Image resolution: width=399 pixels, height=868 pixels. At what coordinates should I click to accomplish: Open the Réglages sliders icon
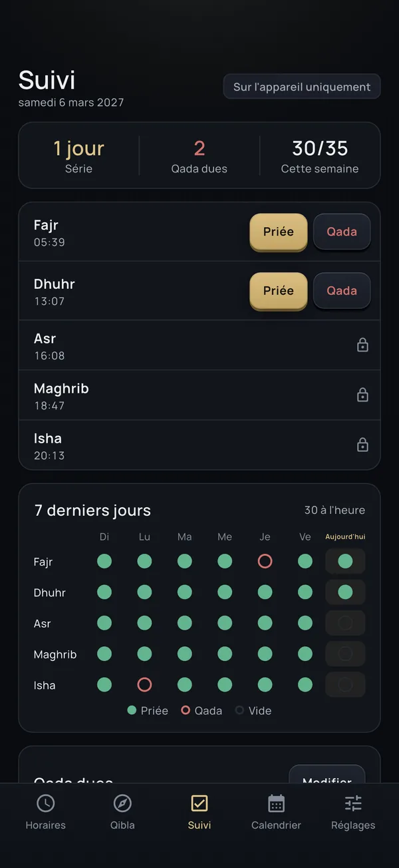(353, 803)
